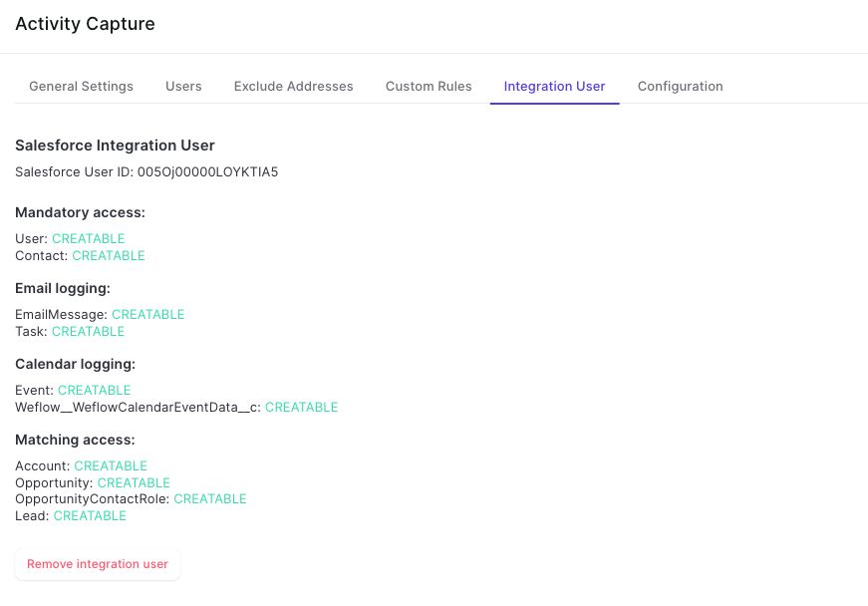The height and width of the screenshot is (606, 868).
Task: Click CREATABLE status next to Account
Action: coord(111,466)
